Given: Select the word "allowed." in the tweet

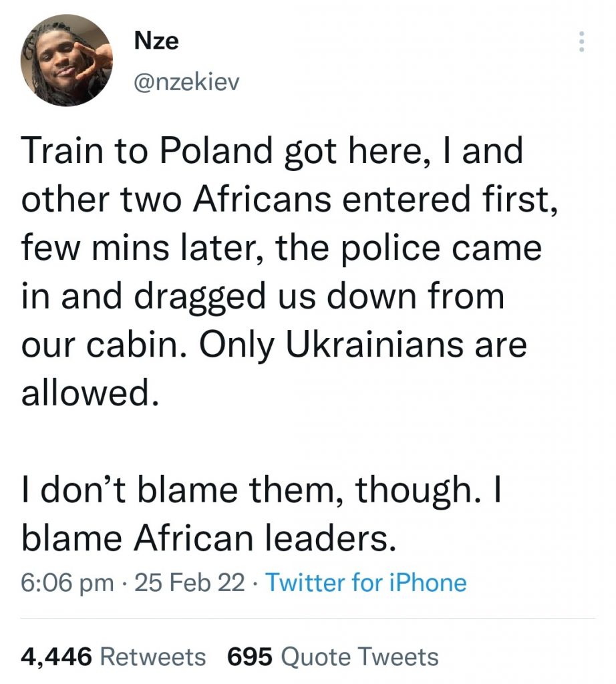Looking at the screenshot, I should (x=90, y=391).
